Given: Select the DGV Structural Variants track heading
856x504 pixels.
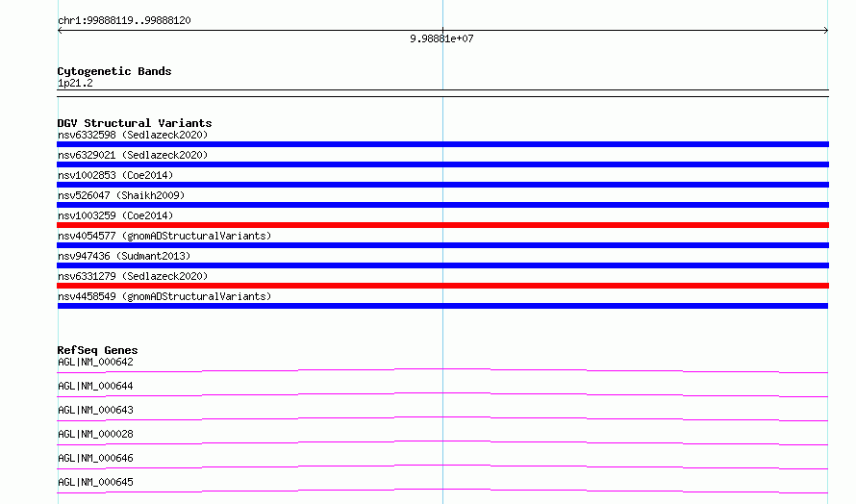Looking at the screenshot, I should tap(135, 123).
